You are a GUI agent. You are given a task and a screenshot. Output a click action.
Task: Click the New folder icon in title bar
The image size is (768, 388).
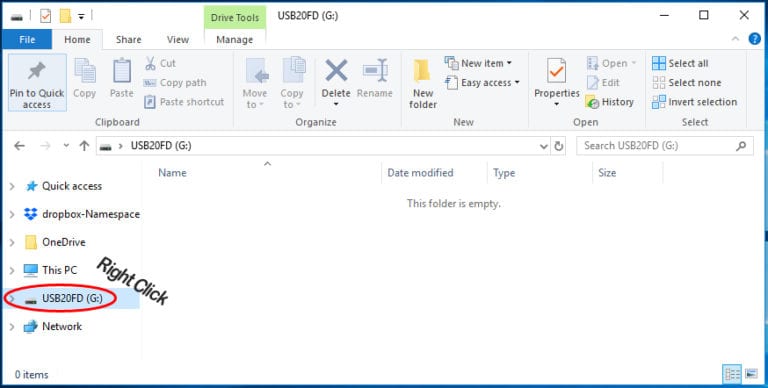point(65,16)
